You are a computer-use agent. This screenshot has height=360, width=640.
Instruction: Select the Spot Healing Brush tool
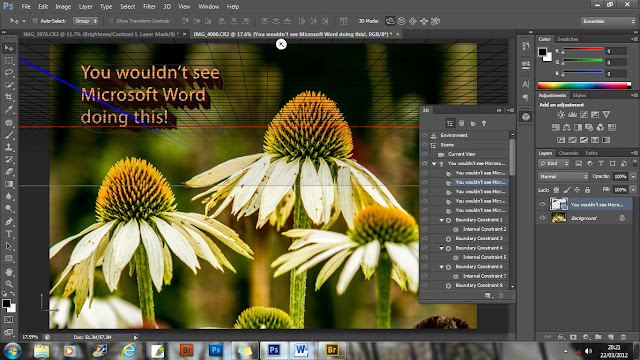pos(9,122)
